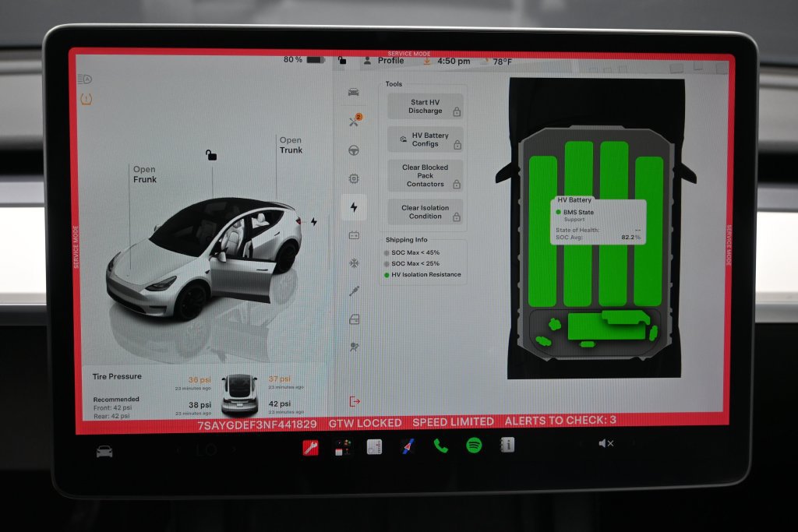The image size is (798, 532).
Task: Tap the 42 psi rear-right tire reading
Action: pyautogui.click(x=280, y=403)
